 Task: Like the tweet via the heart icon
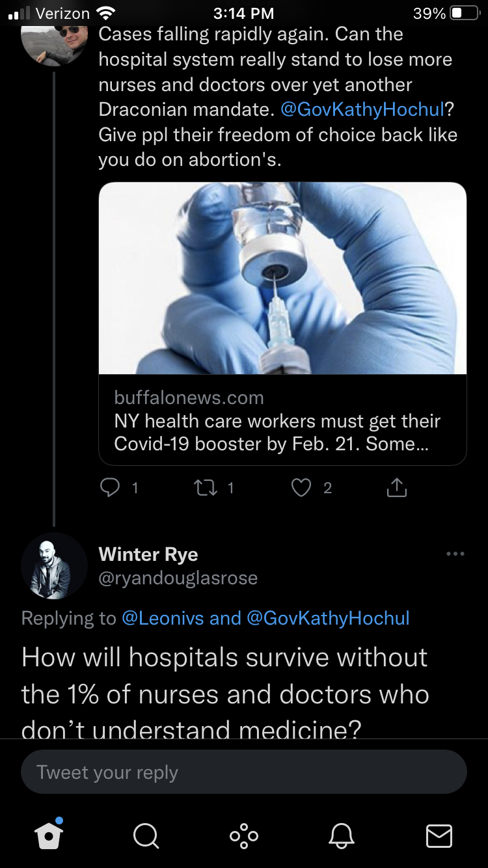301,486
